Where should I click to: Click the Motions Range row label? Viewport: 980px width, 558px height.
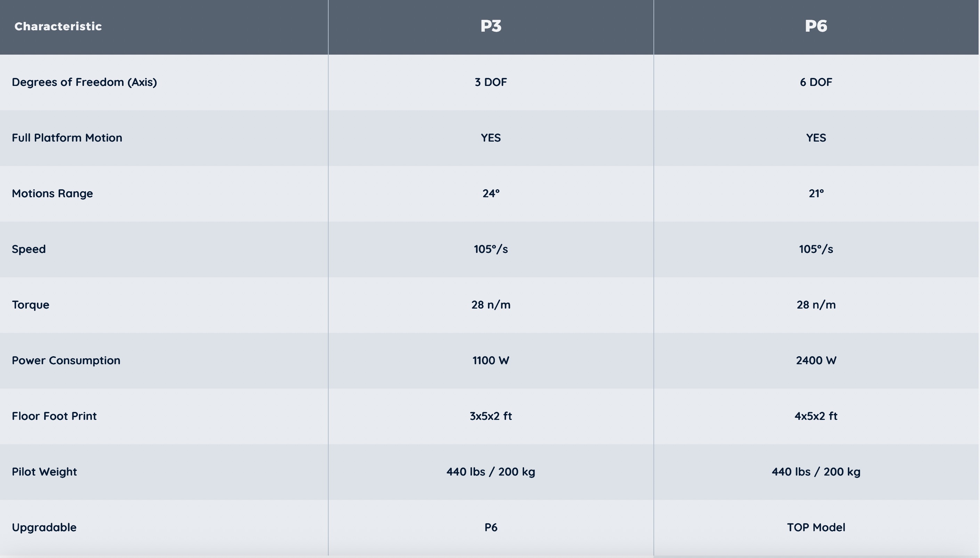pos(53,193)
